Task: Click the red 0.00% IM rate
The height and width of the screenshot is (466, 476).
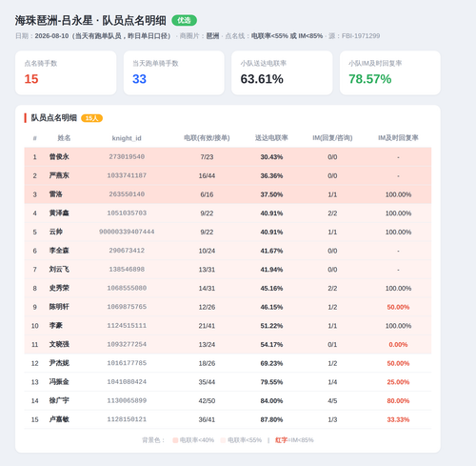Action: point(398,344)
